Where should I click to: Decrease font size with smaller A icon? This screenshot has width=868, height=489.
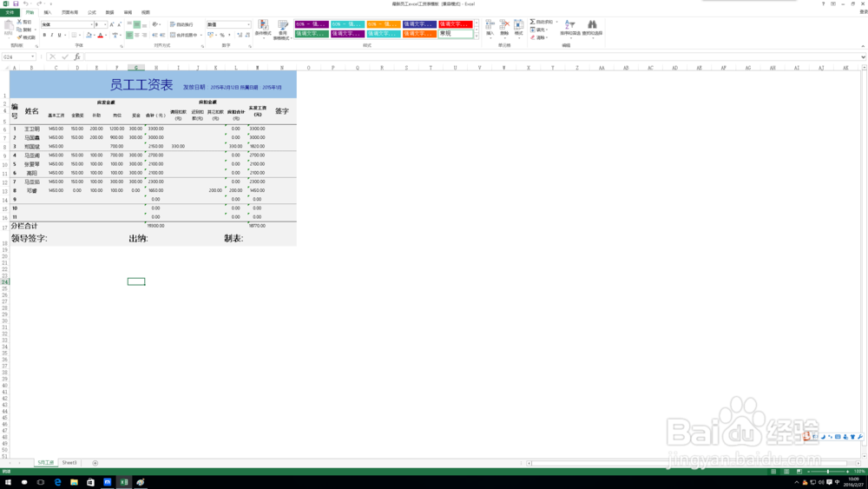point(119,24)
